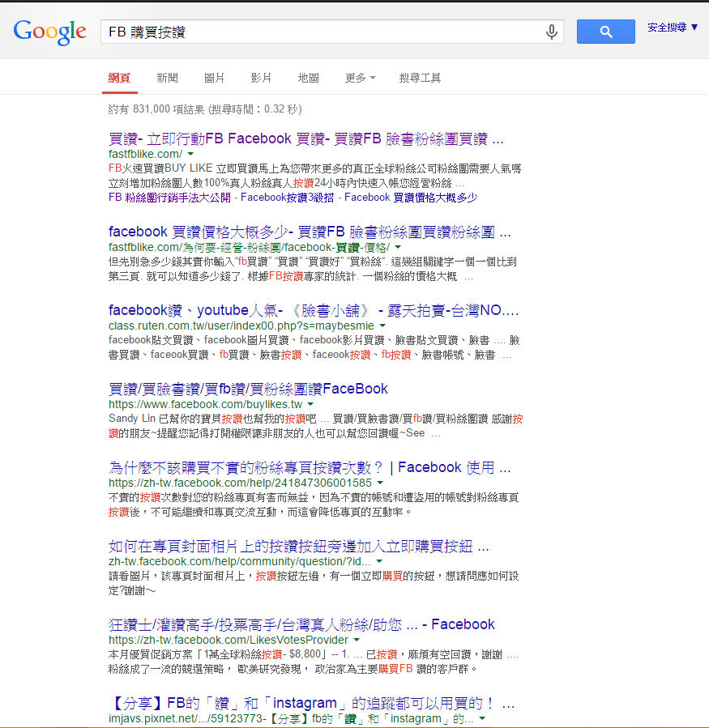The width and height of the screenshot is (709, 728).
Task: Open 搜尋工具 options
Action: (x=420, y=78)
